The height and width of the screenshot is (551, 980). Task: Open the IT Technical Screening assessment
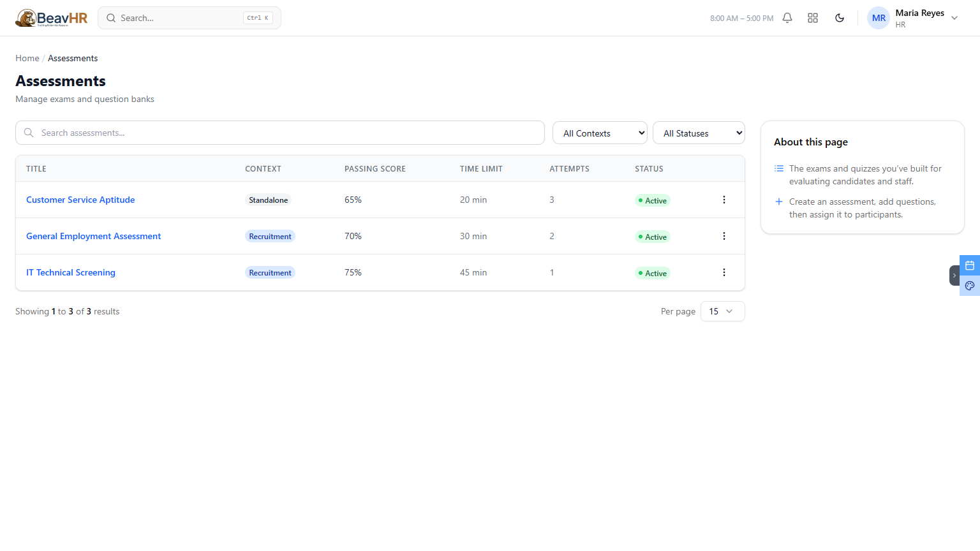pyautogui.click(x=71, y=272)
